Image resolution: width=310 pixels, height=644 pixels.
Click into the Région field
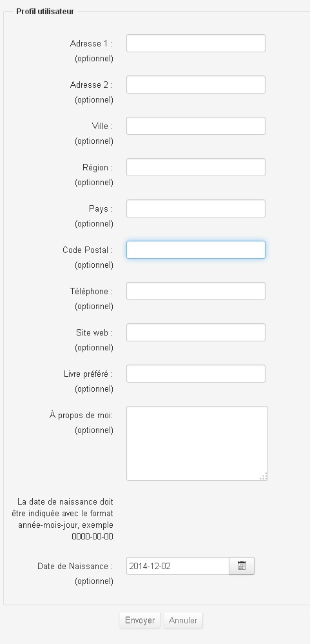pos(195,167)
